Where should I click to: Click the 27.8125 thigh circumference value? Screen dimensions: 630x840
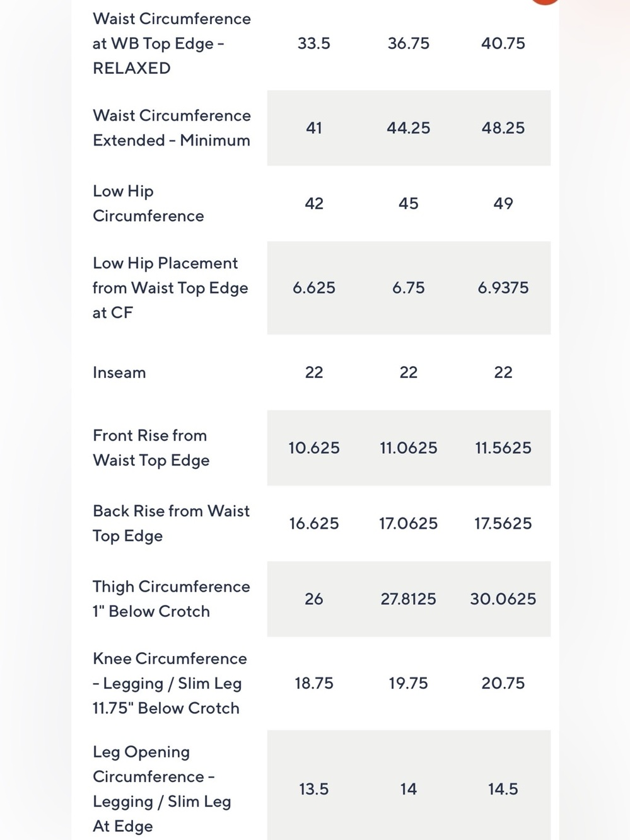click(409, 599)
